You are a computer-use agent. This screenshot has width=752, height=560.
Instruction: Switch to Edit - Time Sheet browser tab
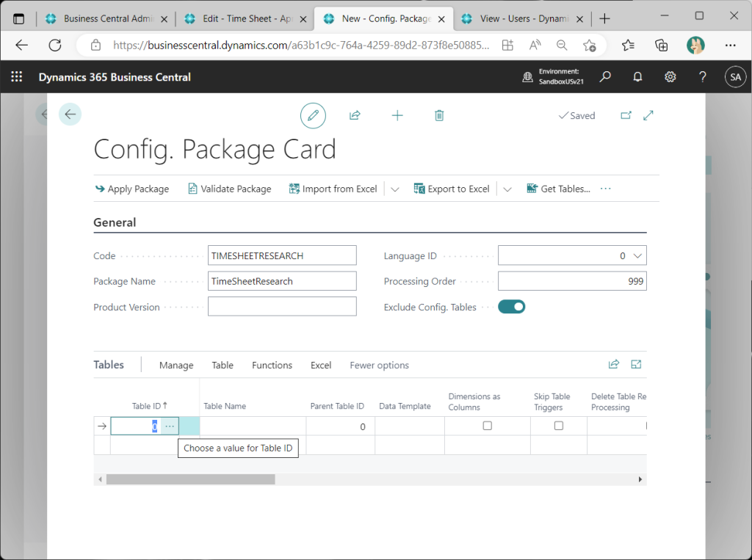point(244,18)
